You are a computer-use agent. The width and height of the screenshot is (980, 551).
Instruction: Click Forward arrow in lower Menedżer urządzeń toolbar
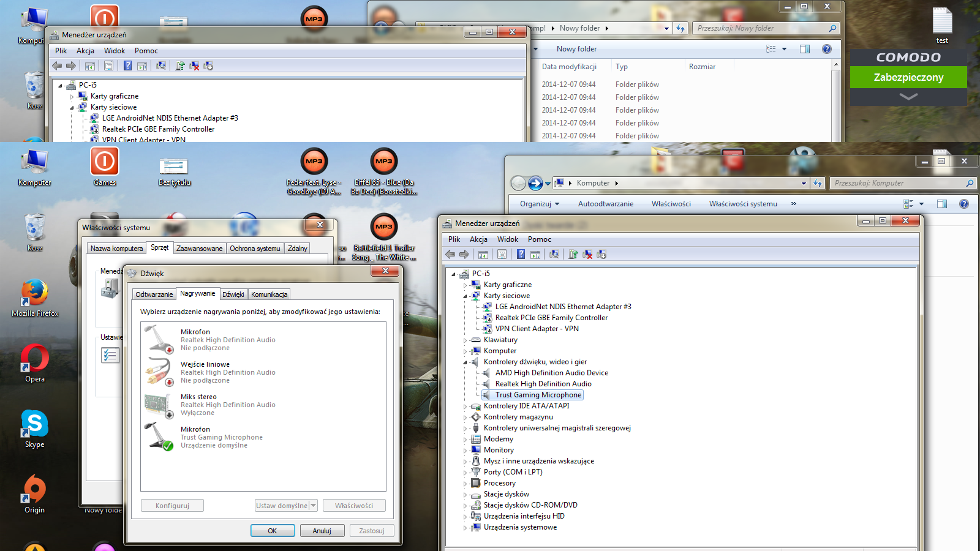[464, 255]
